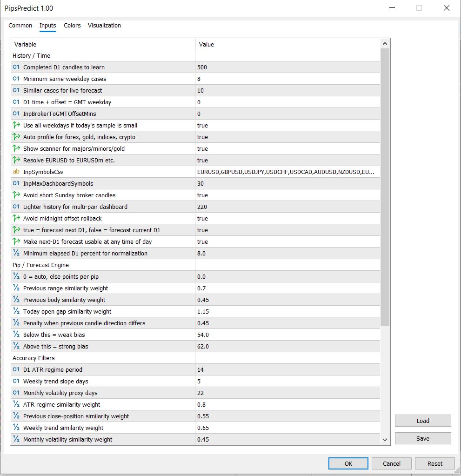461x476 pixels.
Task: Click boolean icon beside Show scanner for majors
Action: click(x=16, y=148)
